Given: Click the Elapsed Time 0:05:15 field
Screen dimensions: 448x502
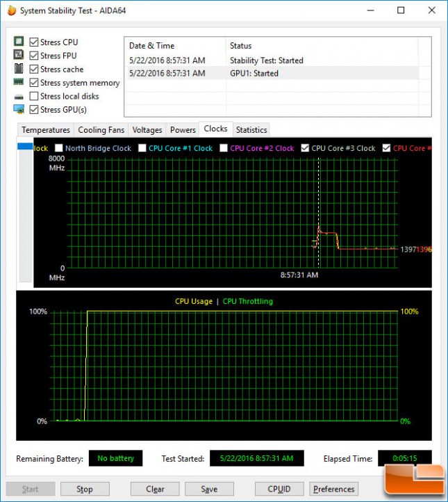Looking at the screenshot, I should pyautogui.click(x=404, y=458).
